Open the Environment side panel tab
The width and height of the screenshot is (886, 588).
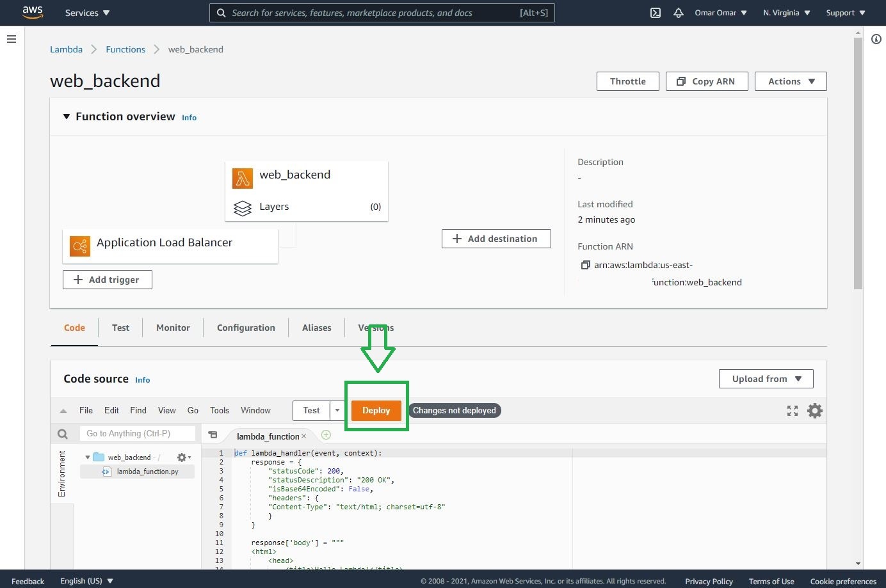(62, 473)
